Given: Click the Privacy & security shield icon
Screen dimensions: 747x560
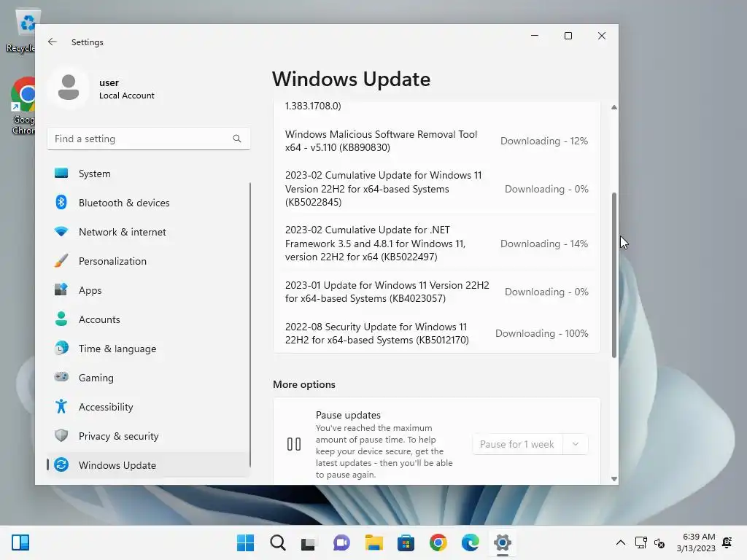Looking at the screenshot, I should pyautogui.click(x=61, y=435).
